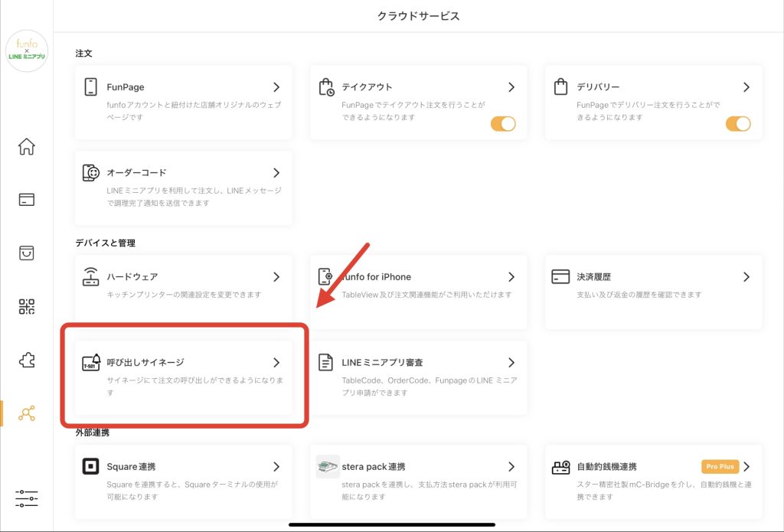Click the stera pack連携 icon
Viewport: 784px width, 532px height.
328,466
